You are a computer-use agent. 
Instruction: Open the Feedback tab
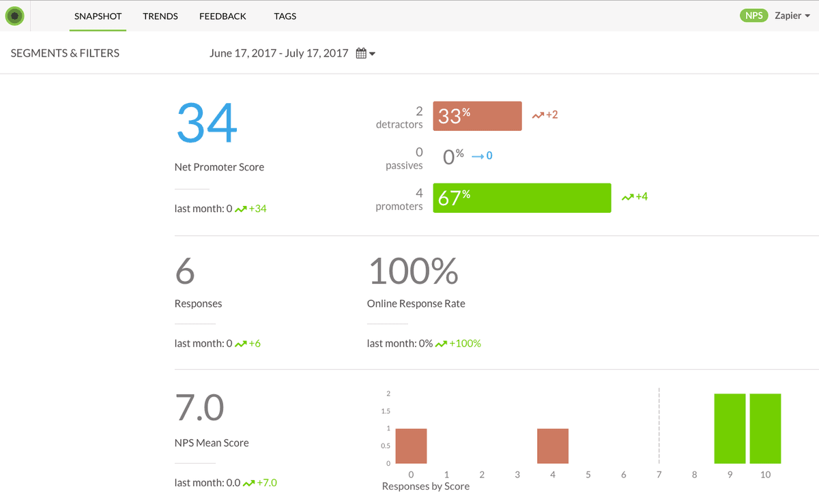222,16
